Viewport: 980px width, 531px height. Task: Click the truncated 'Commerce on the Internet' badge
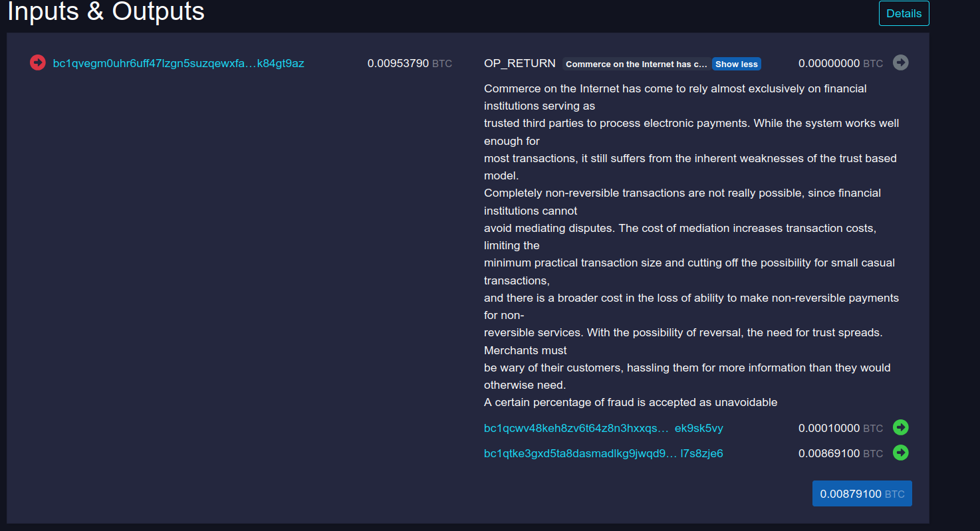point(636,64)
